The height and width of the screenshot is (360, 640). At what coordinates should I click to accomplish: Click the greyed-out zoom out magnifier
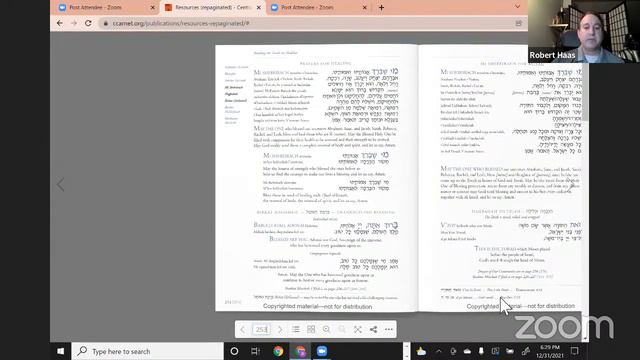(x=342, y=329)
